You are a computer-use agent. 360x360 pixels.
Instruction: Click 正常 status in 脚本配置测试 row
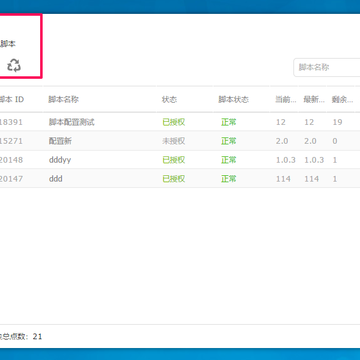[x=229, y=122]
